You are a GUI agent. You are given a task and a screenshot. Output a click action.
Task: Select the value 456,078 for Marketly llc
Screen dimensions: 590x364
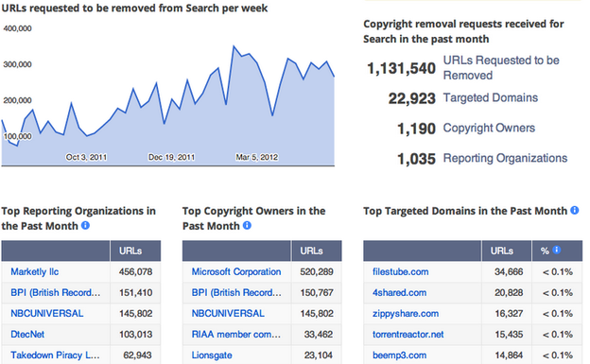(135, 271)
